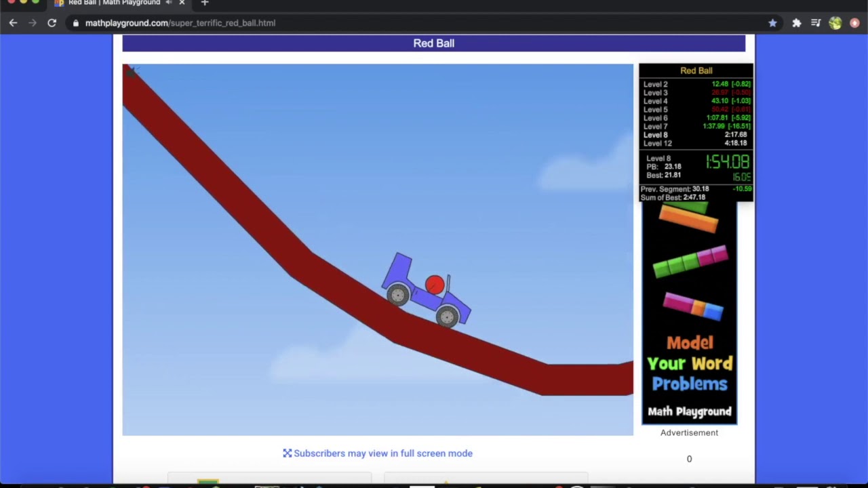Click the red ball inside the cart

click(435, 285)
